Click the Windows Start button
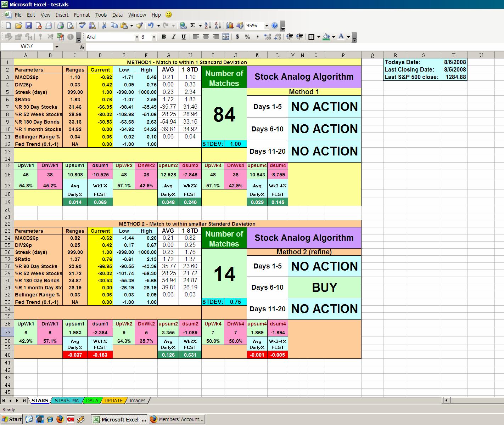Screen dimensions: 504x425 tap(12, 419)
